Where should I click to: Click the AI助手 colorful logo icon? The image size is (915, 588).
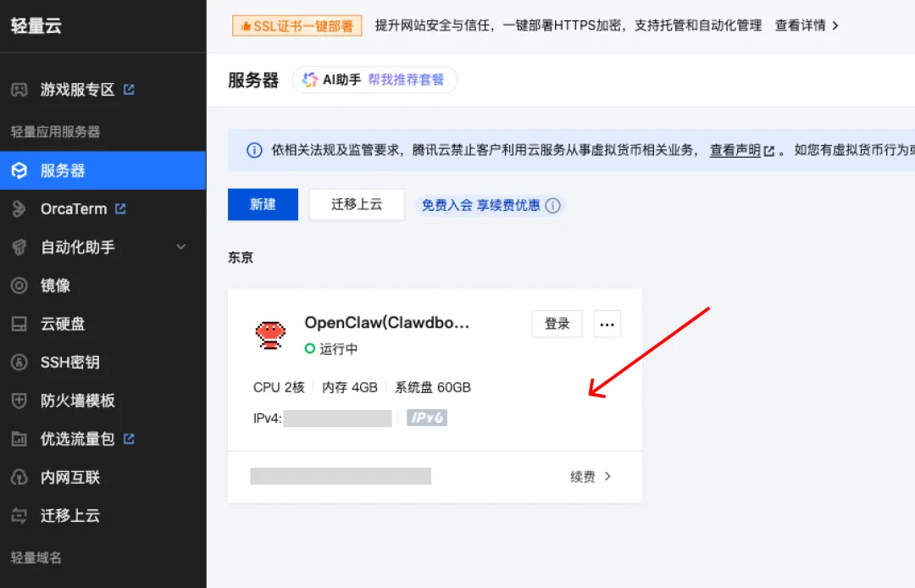(x=310, y=80)
